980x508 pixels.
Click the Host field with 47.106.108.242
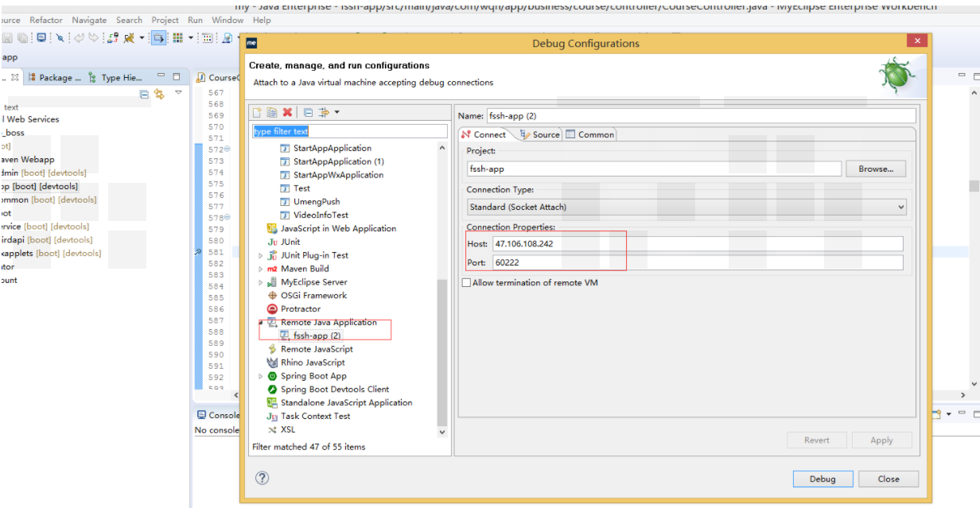(697, 243)
